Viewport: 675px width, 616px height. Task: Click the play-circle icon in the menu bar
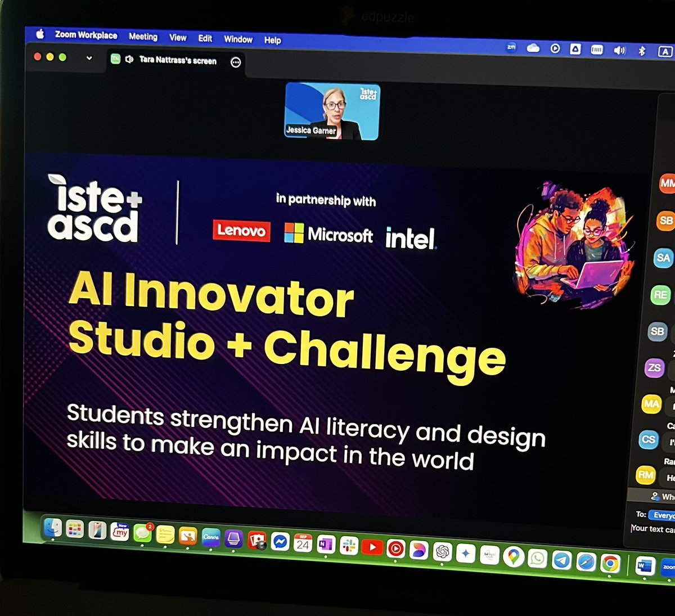pyautogui.click(x=555, y=49)
